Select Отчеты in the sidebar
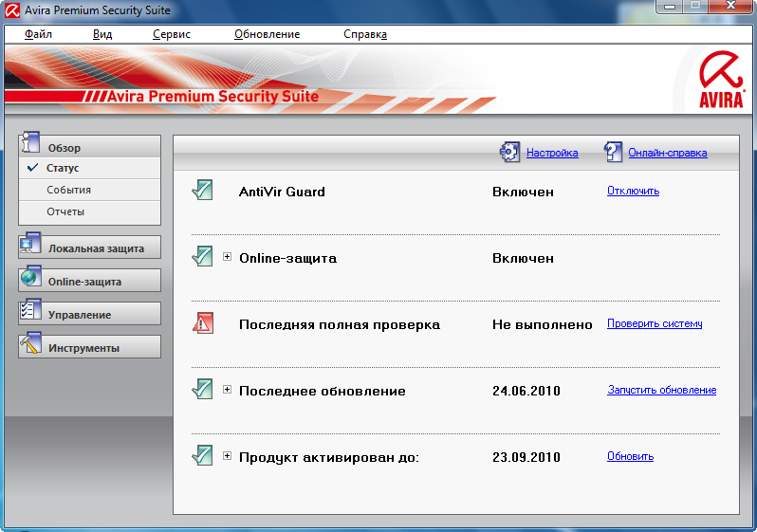 65,211
